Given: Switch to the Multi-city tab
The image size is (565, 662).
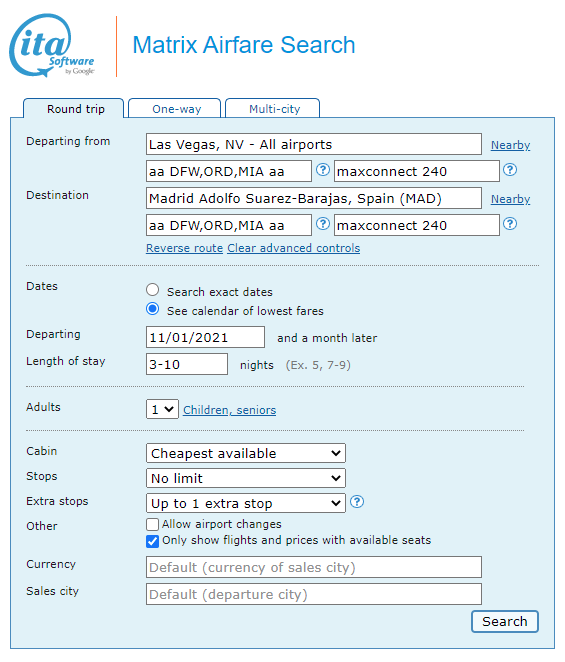Looking at the screenshot, I should (x=273, y=109).
